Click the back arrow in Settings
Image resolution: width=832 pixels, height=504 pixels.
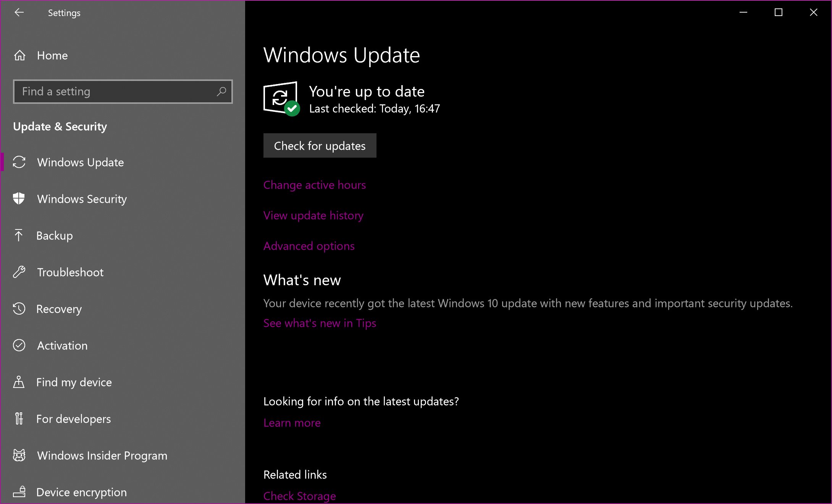[x=19, y=13]
